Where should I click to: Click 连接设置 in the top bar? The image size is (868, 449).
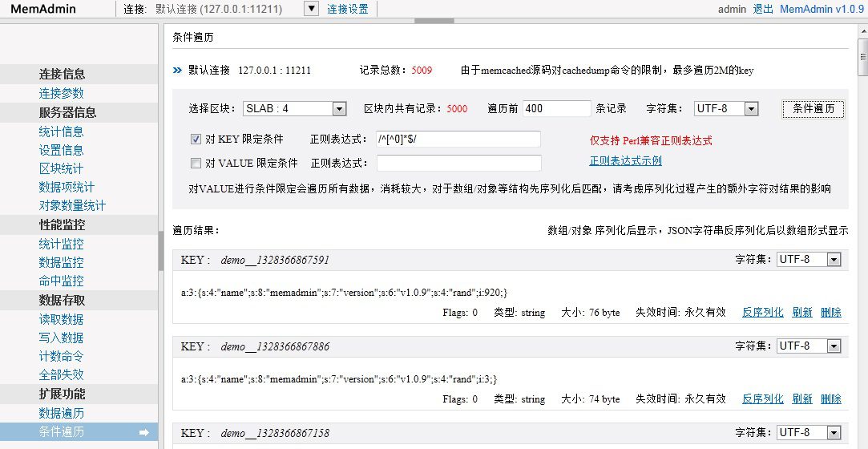pos(348,9)
